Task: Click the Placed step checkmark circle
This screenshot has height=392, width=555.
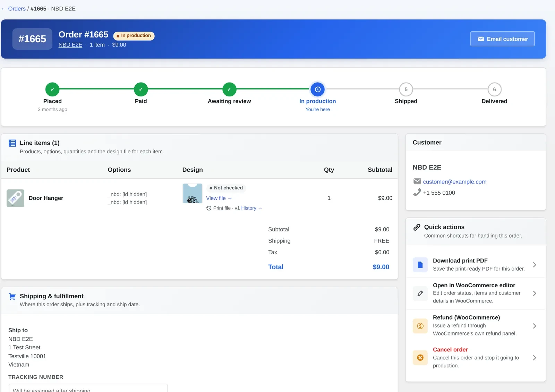Action: 52,89
